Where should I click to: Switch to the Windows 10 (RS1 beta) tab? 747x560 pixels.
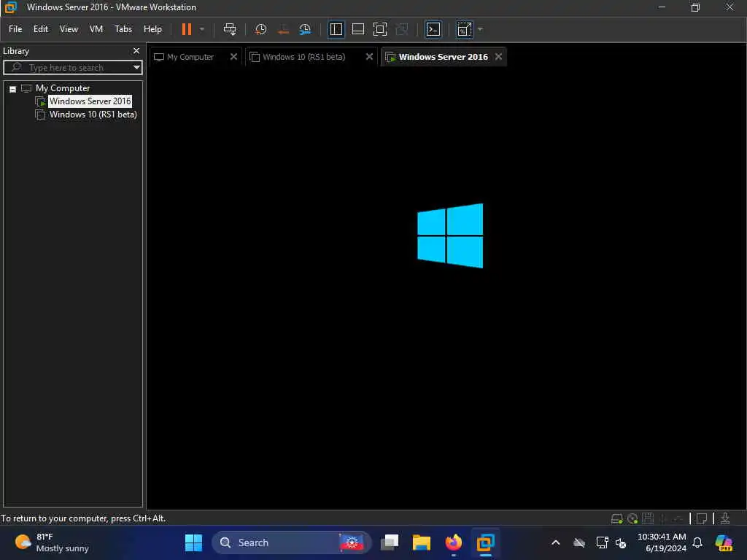[303, 57]
